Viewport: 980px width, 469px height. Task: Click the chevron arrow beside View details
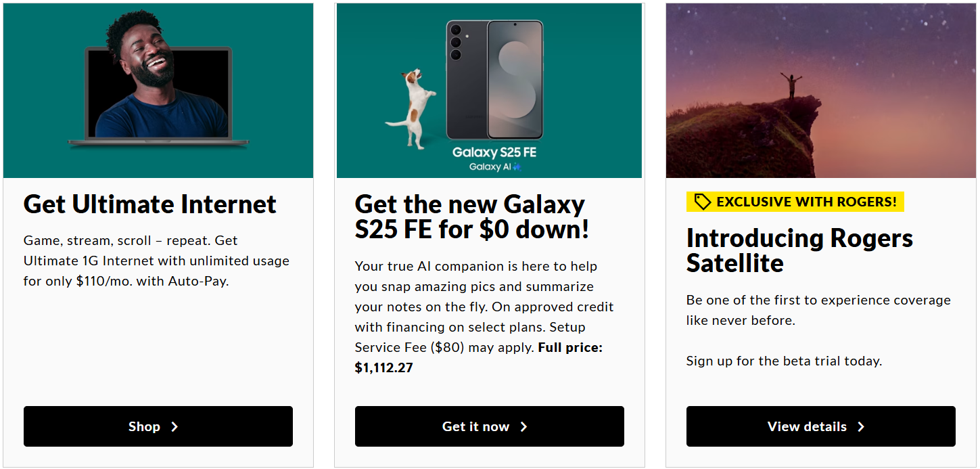coord(861,427)
